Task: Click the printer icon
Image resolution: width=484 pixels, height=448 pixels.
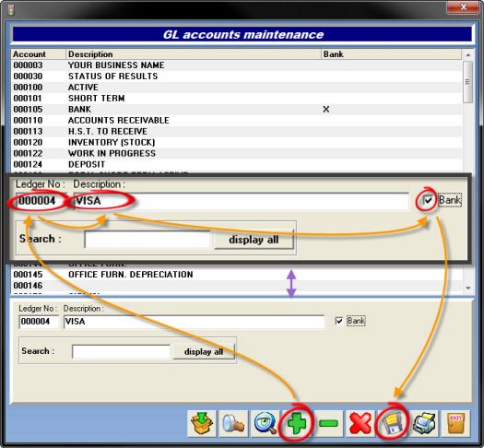Action: pyautogui.click(x=424, y=424)
